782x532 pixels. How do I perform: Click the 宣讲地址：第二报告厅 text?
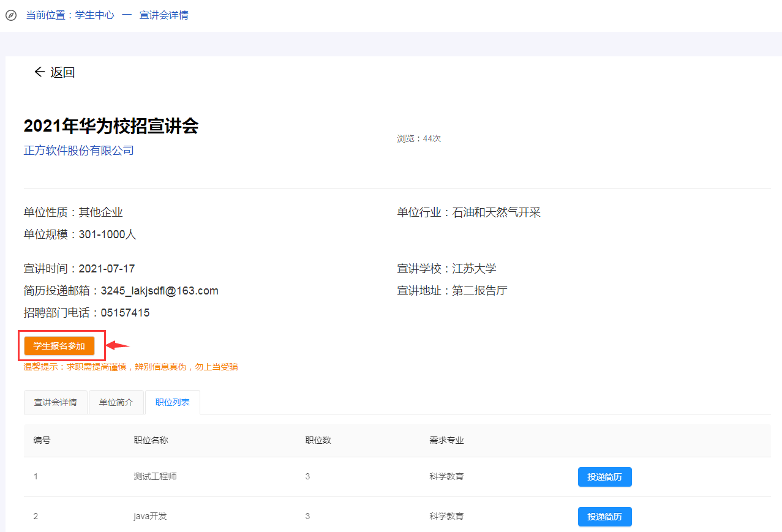pos(453,291)
